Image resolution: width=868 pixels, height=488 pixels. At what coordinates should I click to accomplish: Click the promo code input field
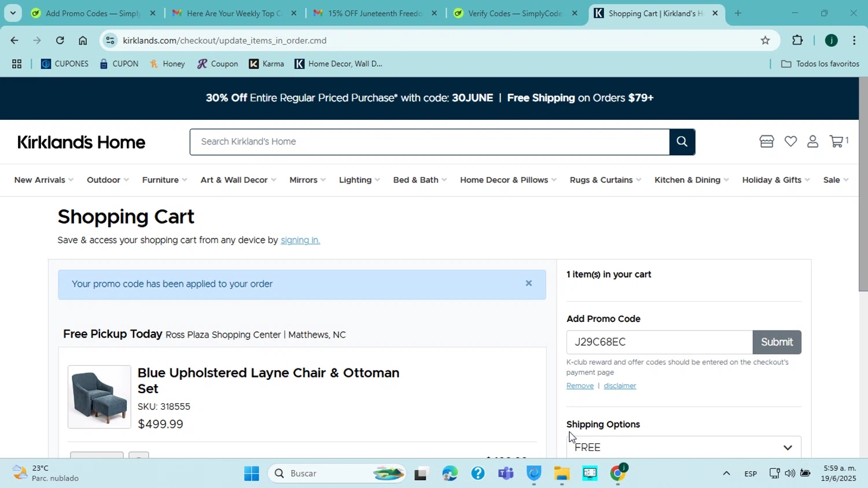(659, 342)
